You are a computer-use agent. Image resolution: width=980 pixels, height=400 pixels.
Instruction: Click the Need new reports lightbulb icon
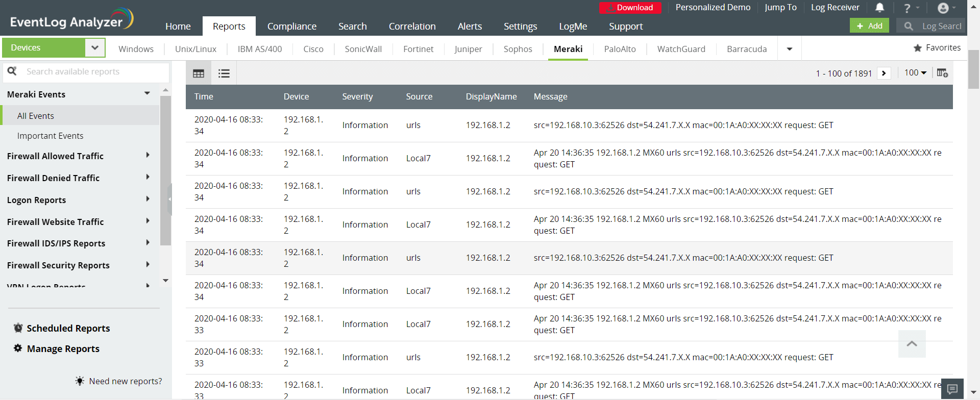[x=80, y=381]
